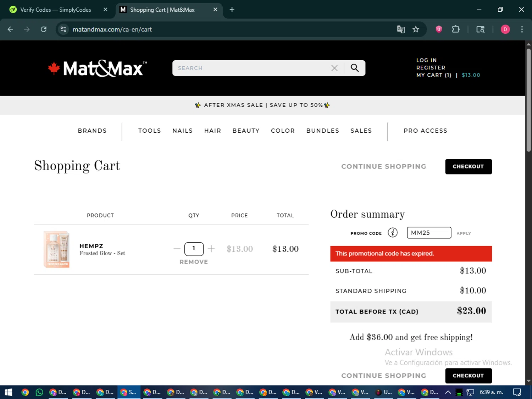
Task: Open the Chrome profile avatar D
Action: [505, 29]
